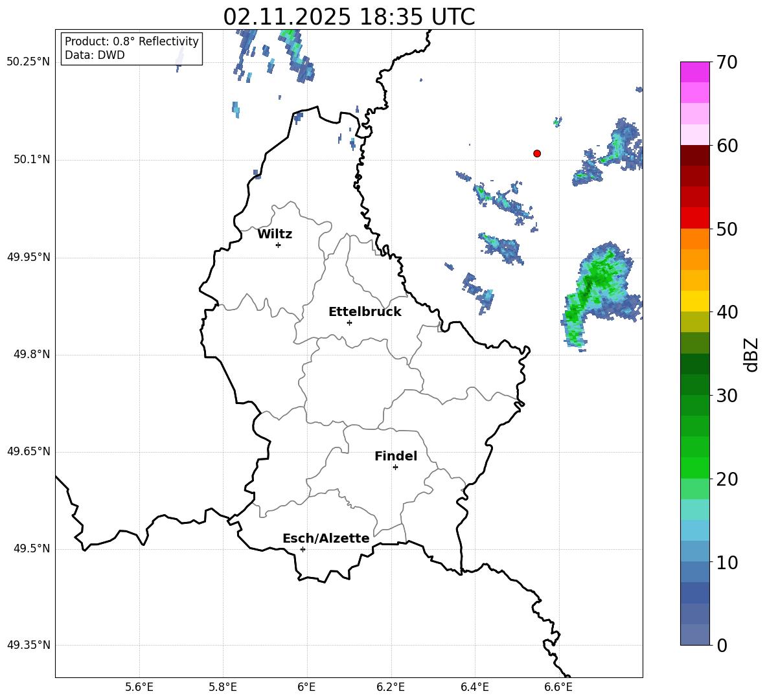This screenshot has width=767, height=700.
Task: Click the 20 tick on colorbar
Action: 727,479
